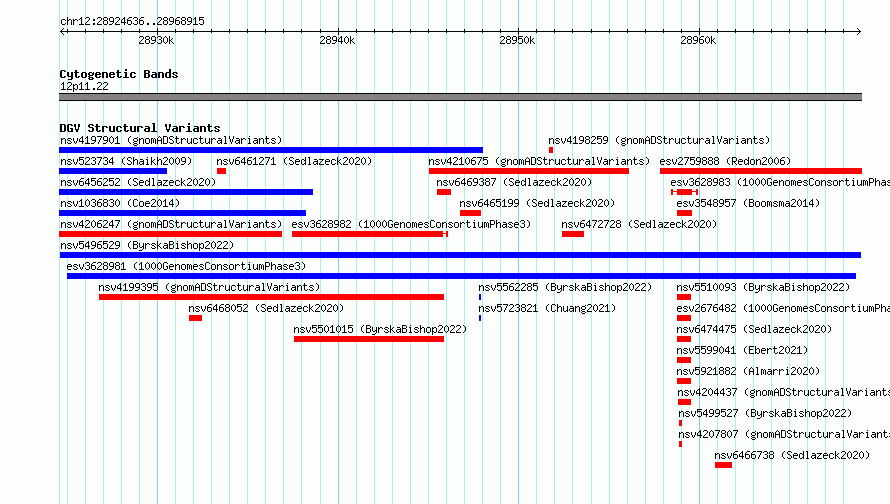Click the small red mark under nsv6466738
The height and width of the screenshot is (504, 890).
coord(723,465)
